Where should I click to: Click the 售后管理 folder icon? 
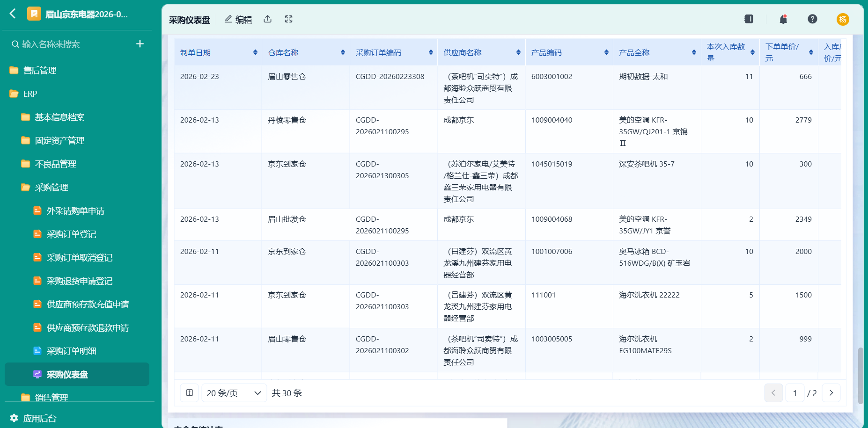pos(14,70)
